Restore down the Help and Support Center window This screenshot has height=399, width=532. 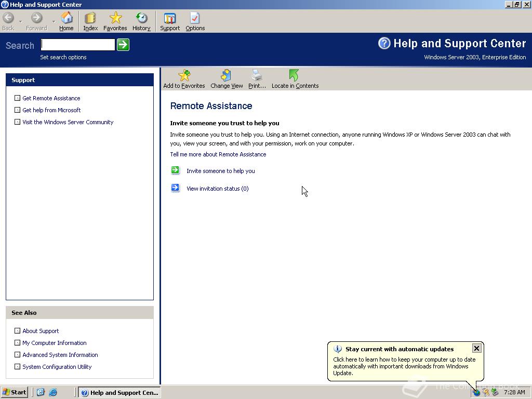click(517, 4)
